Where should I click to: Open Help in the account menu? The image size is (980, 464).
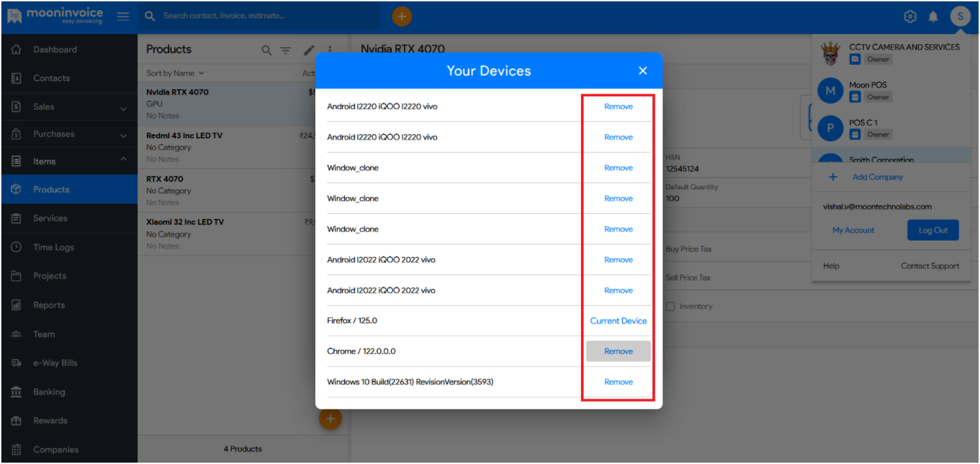click(831, 266)
